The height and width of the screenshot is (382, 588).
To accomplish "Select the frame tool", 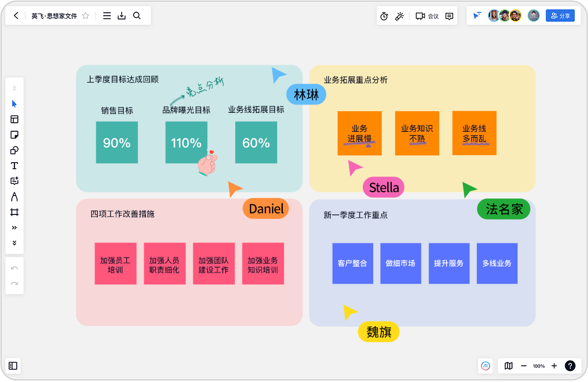I will pos(14,212).
